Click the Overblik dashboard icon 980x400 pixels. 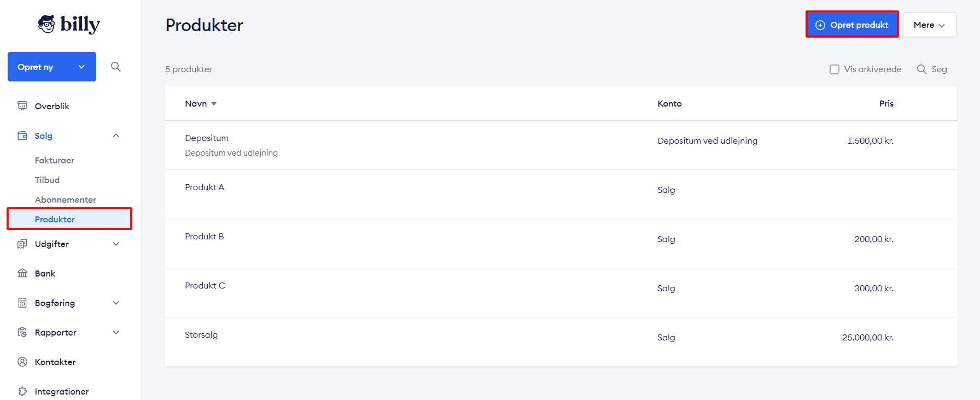22,105
